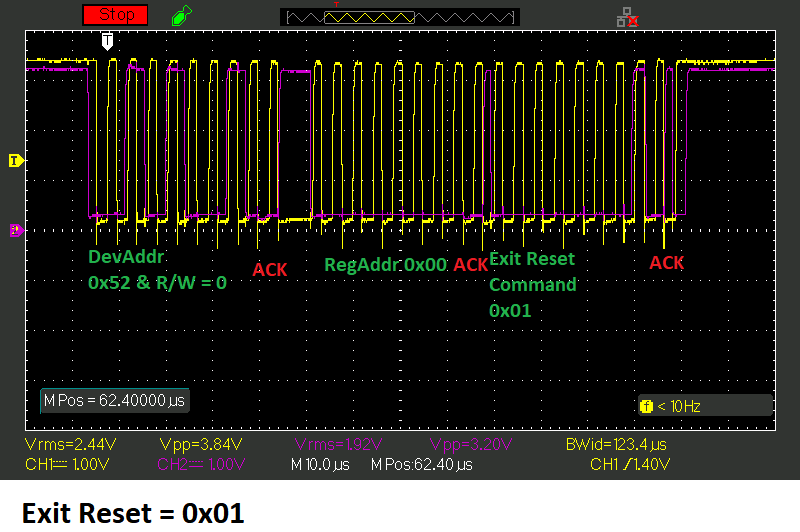Click the '0x52 & R/W = 0' annotation
The height and width of the screenshot is (532, 800).
[157, 283]
